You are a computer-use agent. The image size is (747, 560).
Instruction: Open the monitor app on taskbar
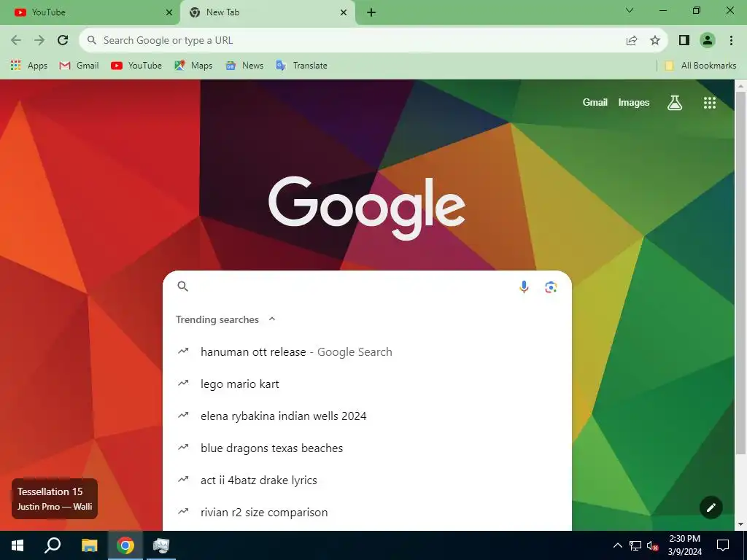pyautogui.click(x=161, y=545)
